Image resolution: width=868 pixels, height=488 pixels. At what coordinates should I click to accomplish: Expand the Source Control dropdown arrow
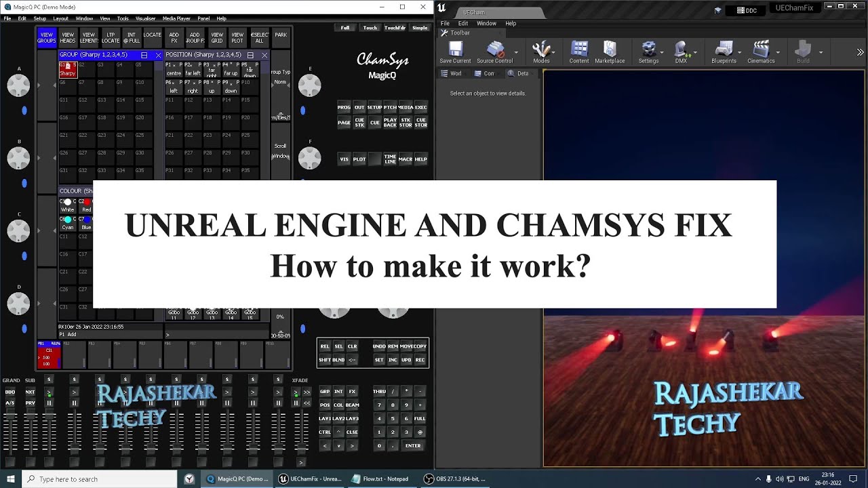(517, 52)
